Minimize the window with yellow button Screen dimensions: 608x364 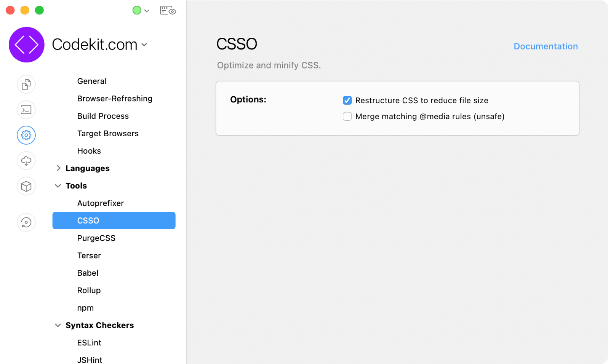tap(25, 10)
